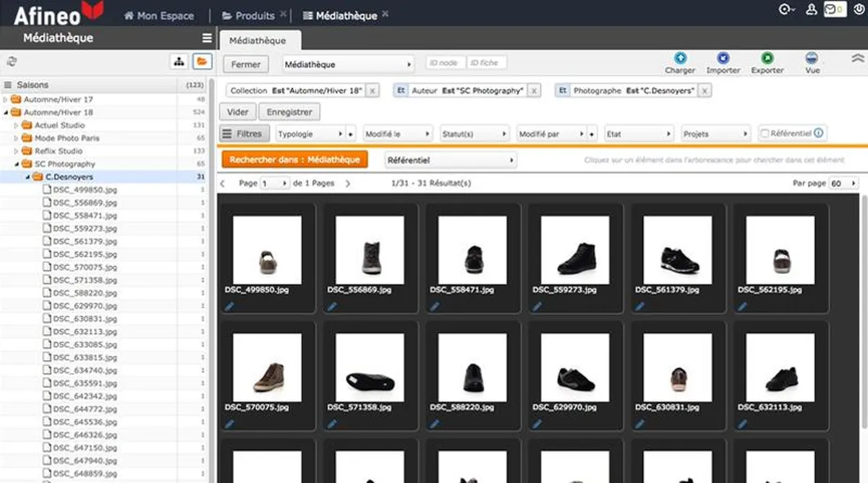Edit DSC_556869.jpg with pencil icon
The image size is (868, 483).
(333, 307)
